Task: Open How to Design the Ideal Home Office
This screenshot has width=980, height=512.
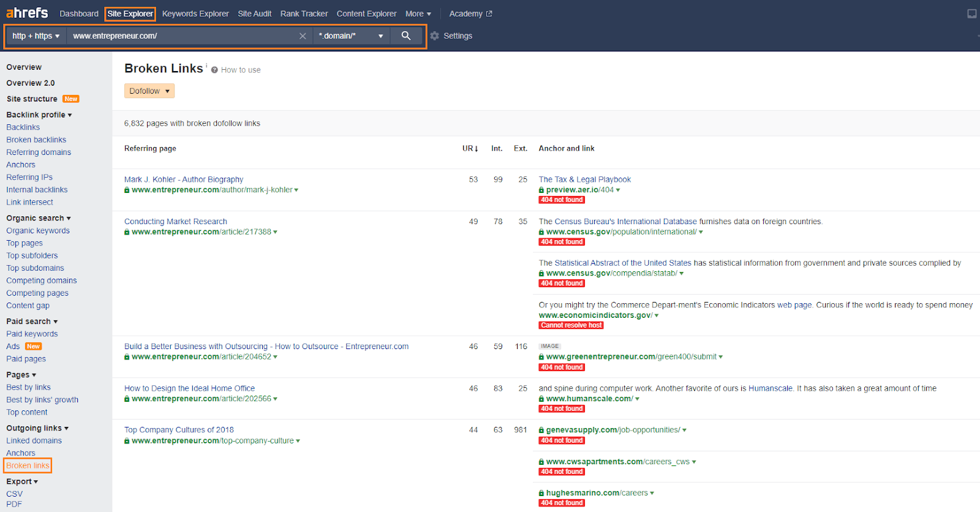Action: pos(189,388)
